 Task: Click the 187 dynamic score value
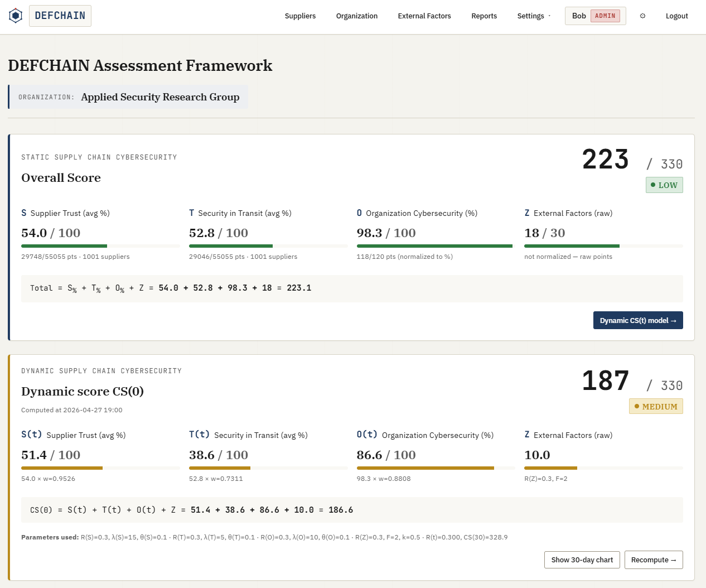point(606,381)
